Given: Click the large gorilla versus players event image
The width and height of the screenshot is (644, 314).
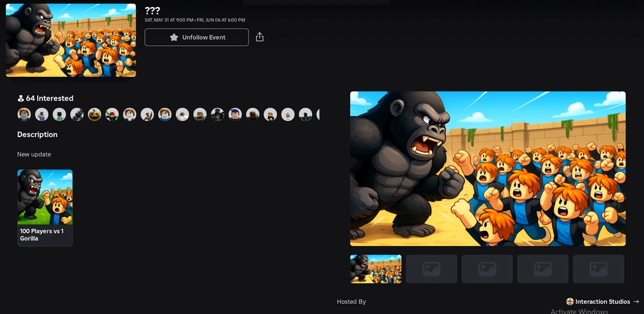Looking at the screenshot, I should 487,168.
